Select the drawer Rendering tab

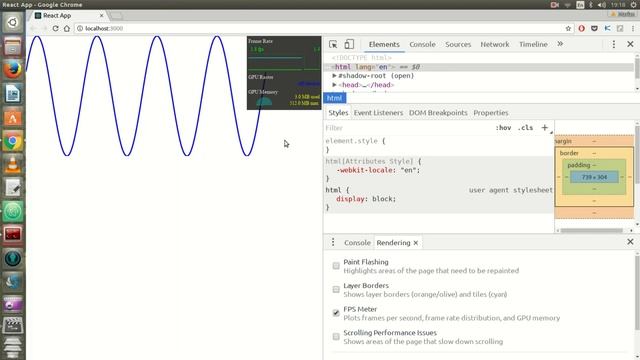[x=393, y=242]
